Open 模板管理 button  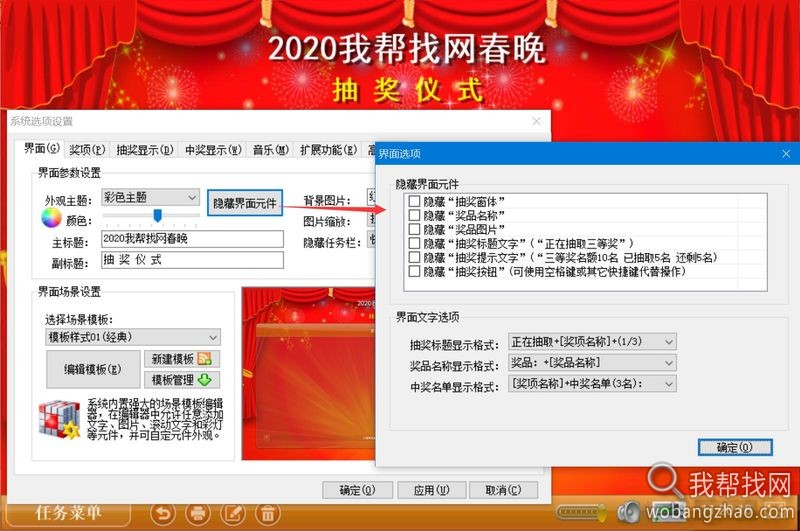point(182,380)
